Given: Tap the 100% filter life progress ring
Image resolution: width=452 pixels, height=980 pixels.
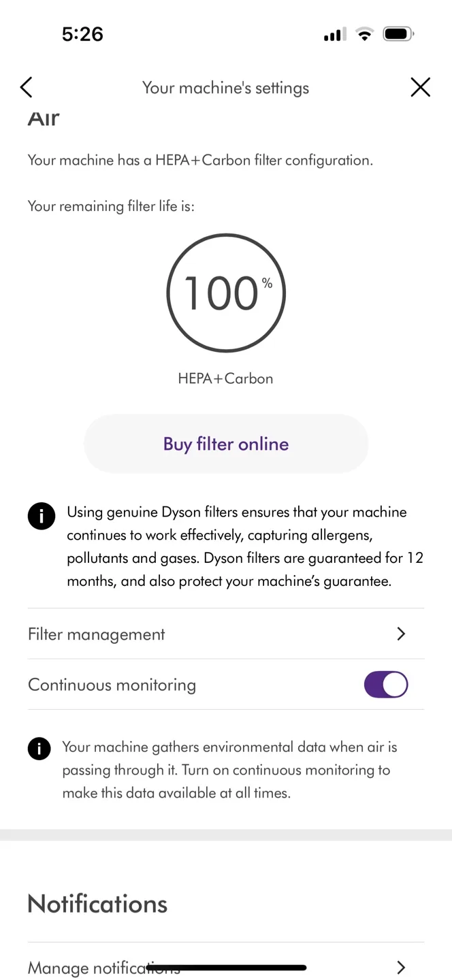Looking at the screenshot, I should coord(225,293).
